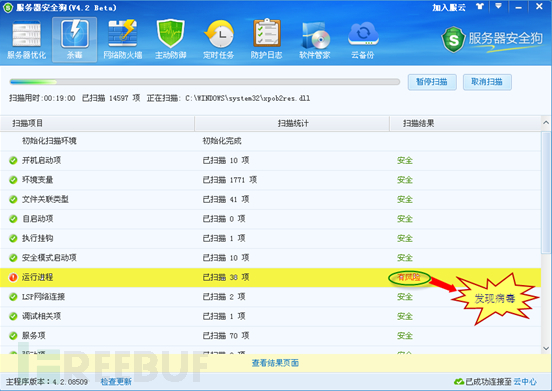This screenshot has height=391, width=552.
Task: Open the title bar dropdown menu arrow
Action: tap(498, 6)
